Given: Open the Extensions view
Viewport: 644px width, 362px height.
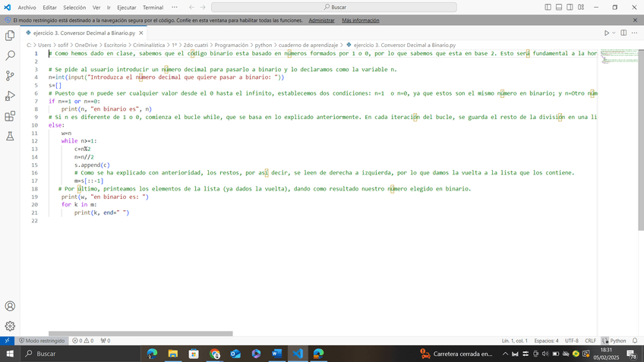Looking at the screenshot, I should point(10,117).
